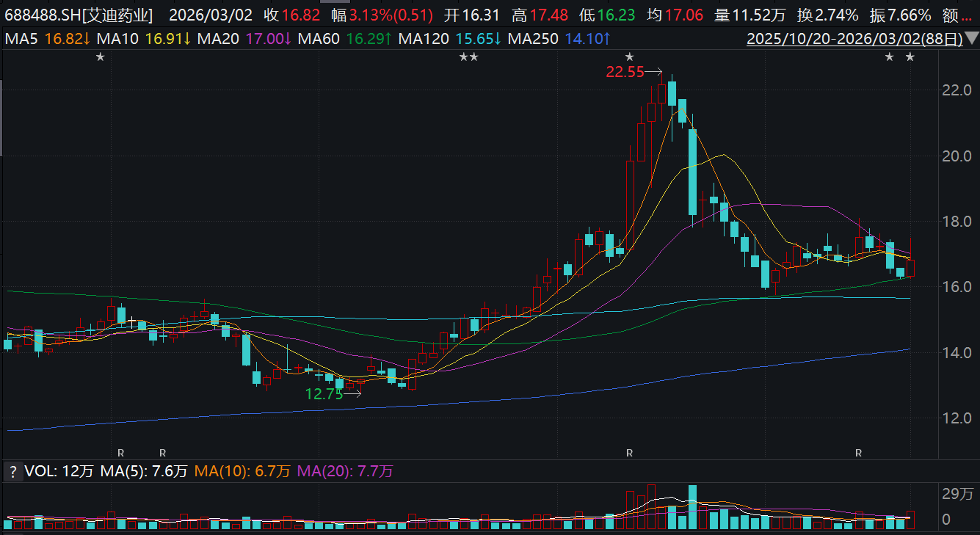Click the leftmost R marker on the chart
The width and height of the screenshot is (980, 535).
tap(121, 454)
